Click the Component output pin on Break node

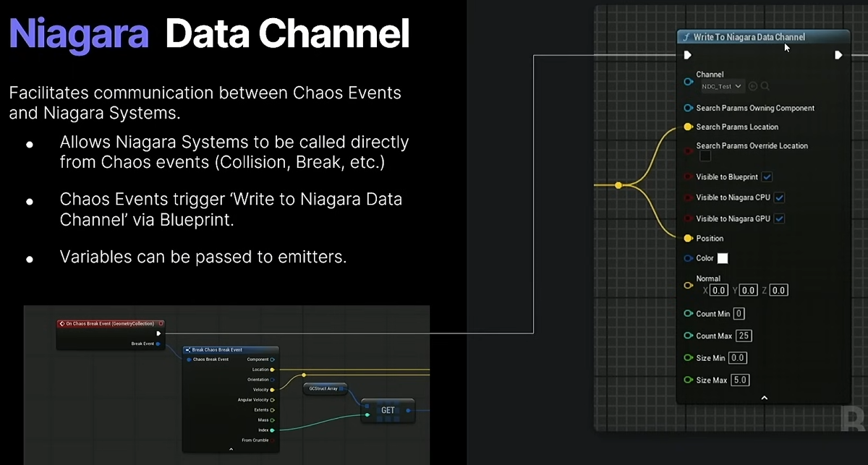(272, 359)
